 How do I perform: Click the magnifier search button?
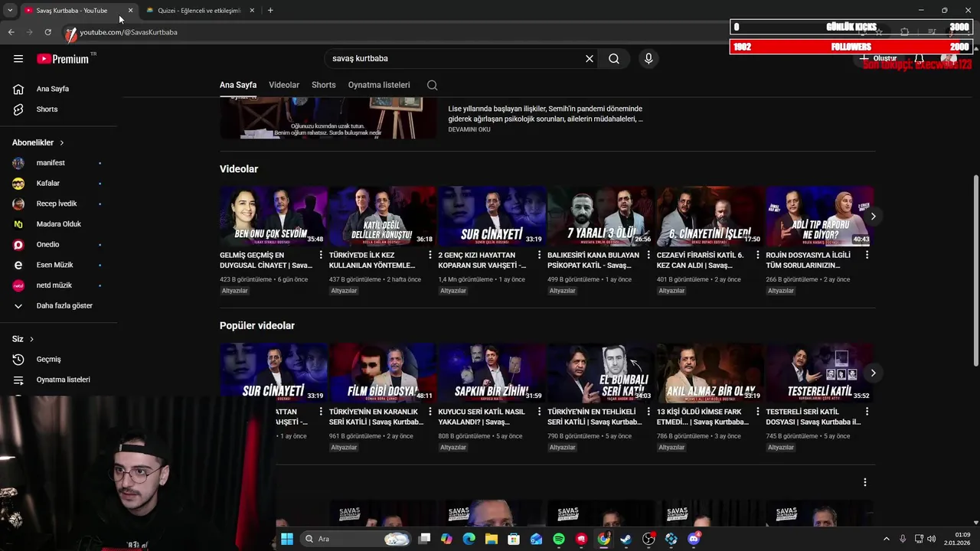614,59
